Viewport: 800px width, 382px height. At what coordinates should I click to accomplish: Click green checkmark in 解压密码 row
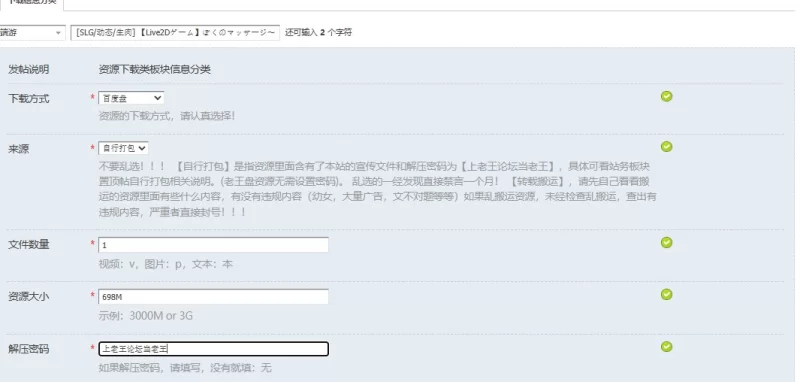click(666, 347)
